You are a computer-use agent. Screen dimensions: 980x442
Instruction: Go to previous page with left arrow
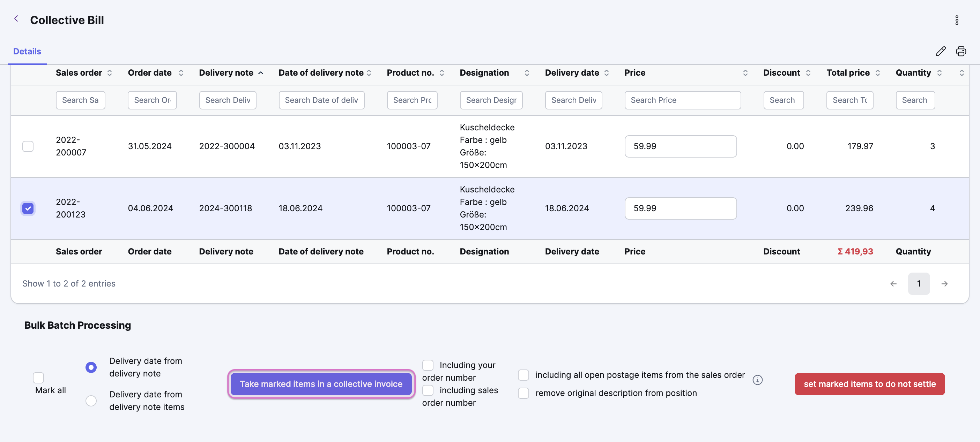(x=893, y=283)
